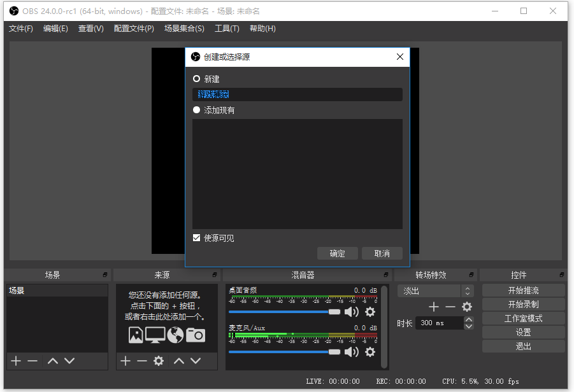Open 桌面音频 advanced settings gear
This screenshot has width=574, height=392.
(x=370, y=312)
